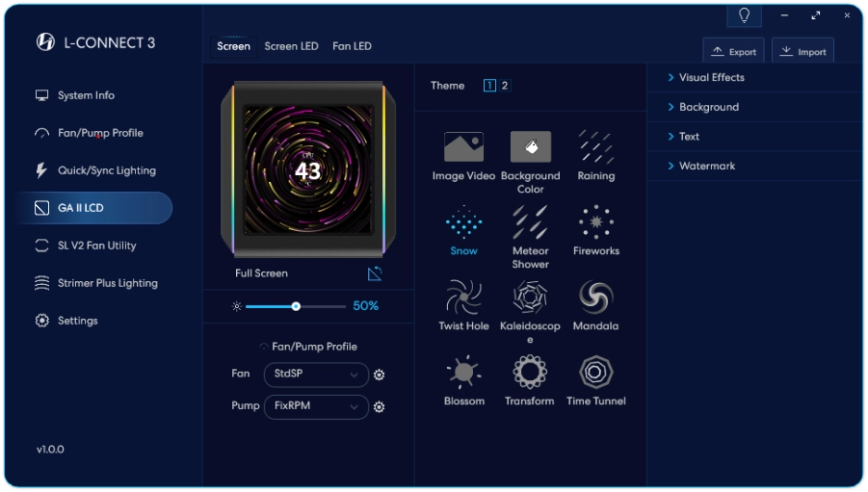
Task: Click the LCD screen preview thumbnail
Action: 307,169
